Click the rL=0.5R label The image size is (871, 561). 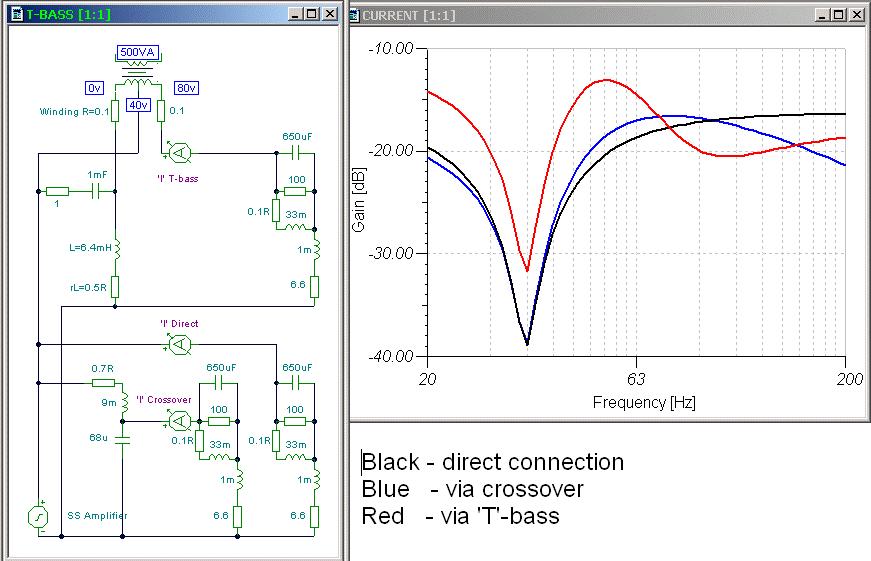click(x=88, y=288)
